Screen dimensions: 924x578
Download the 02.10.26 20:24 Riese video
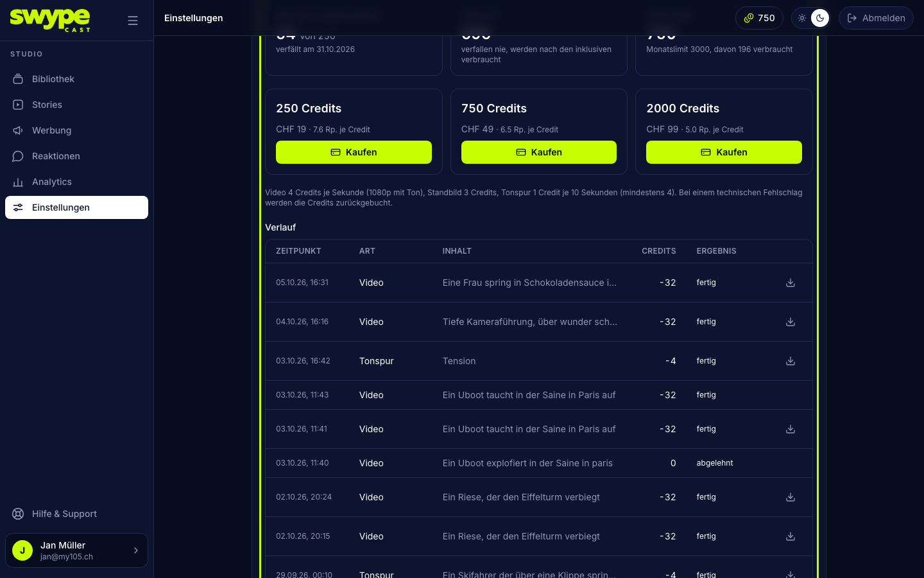click(791, 497)
